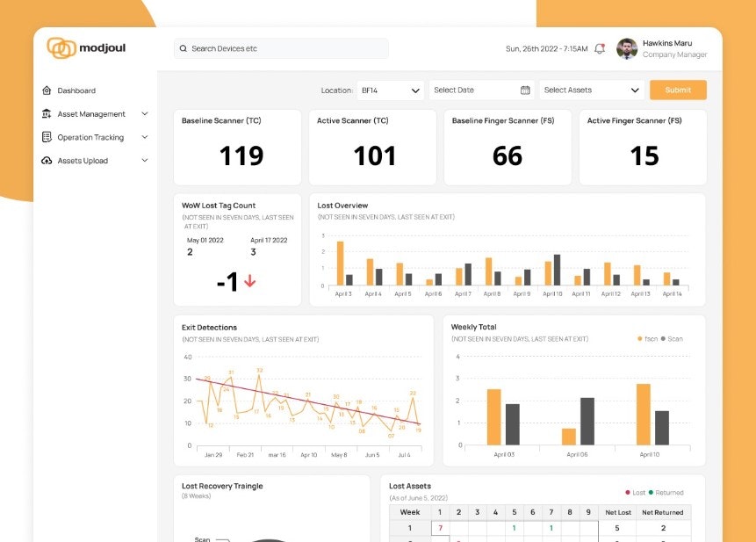The width and height of the screenshot is (756, 542).
Task: Click April 3 orange bar in Lost Overview
Action: [341, 264]
